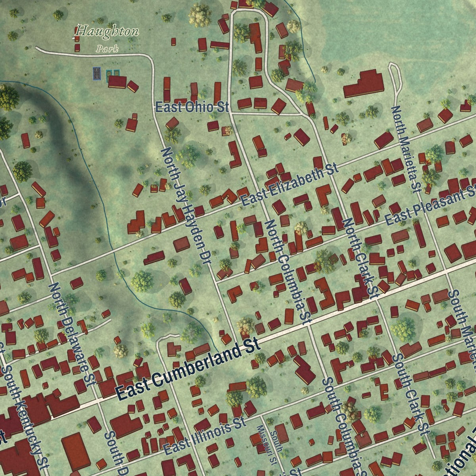Select the North Delaware St label
The height and width of the screenshot is (476, 476).
[72, 334]
